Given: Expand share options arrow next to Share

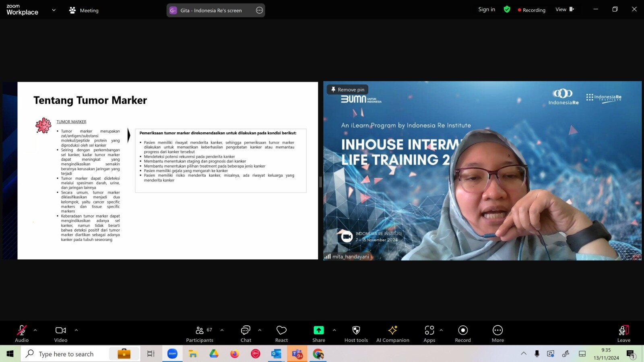Looking at the screenshot, I should pyautogui.click(x=334, y=330).
